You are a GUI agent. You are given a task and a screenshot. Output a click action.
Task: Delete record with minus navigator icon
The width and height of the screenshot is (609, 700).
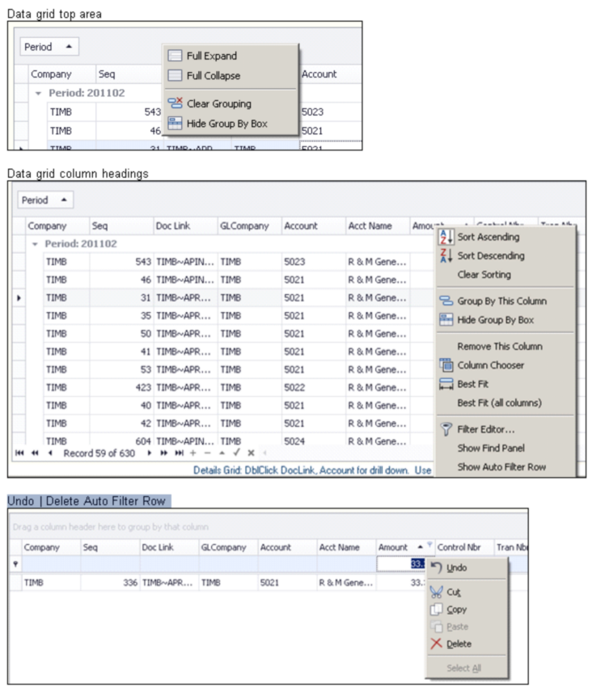pyautogui.click(x=207, y=453)
